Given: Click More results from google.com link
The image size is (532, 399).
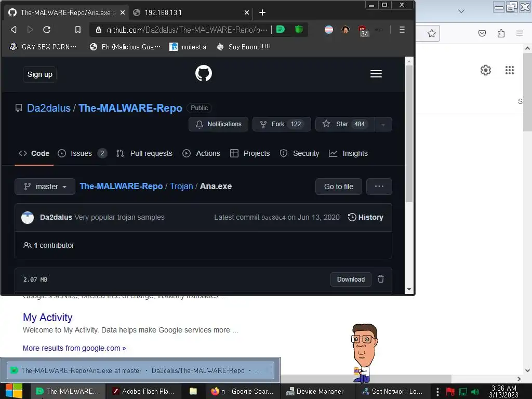Looking at the screenshot, I should (74, 348).
